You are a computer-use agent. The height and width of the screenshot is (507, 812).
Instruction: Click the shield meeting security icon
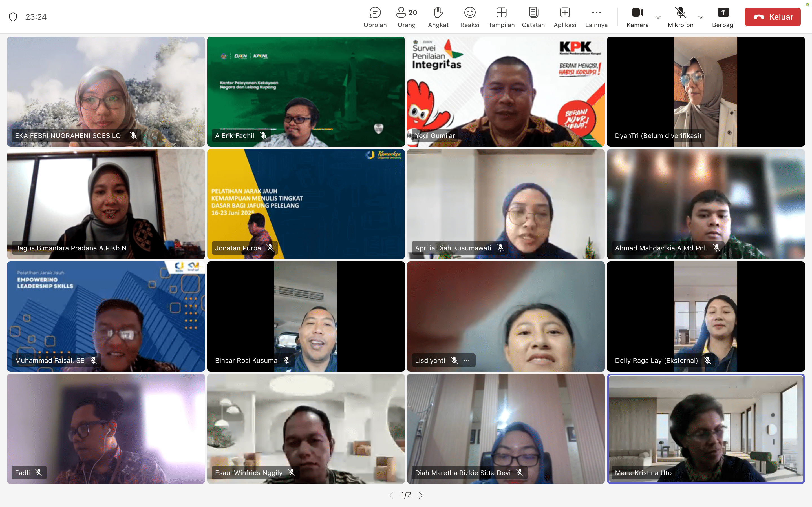click(13, 17)
